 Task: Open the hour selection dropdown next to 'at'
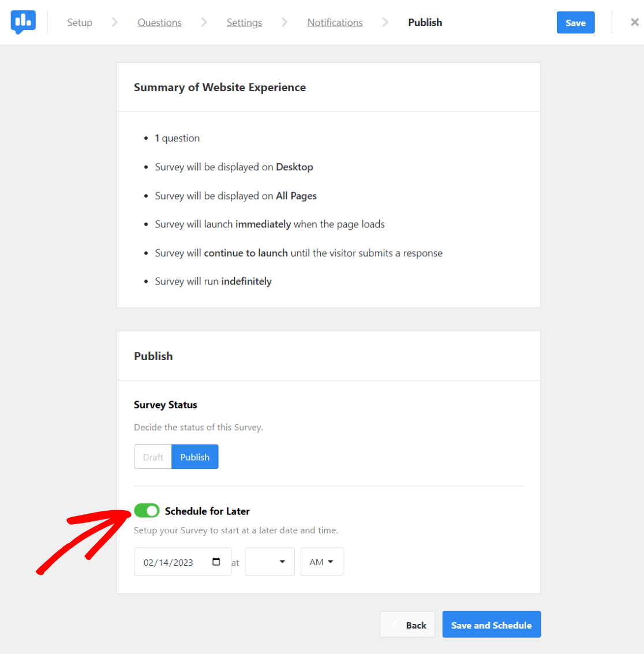pos(269,562)
